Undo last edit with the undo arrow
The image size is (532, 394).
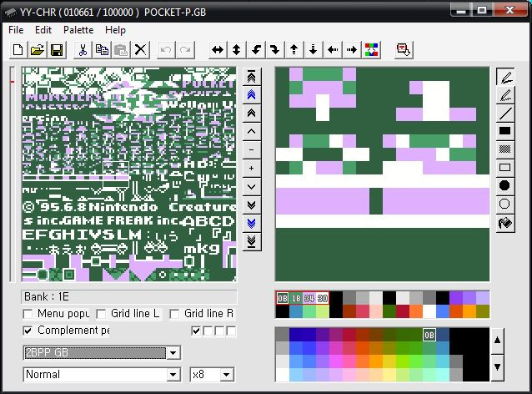(x=166, y=50)
